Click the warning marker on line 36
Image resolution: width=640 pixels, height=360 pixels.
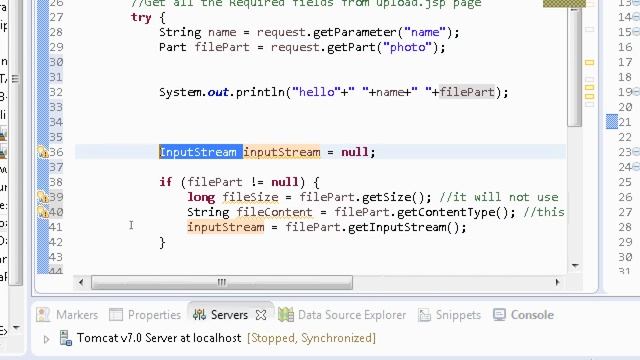[43, 152]
